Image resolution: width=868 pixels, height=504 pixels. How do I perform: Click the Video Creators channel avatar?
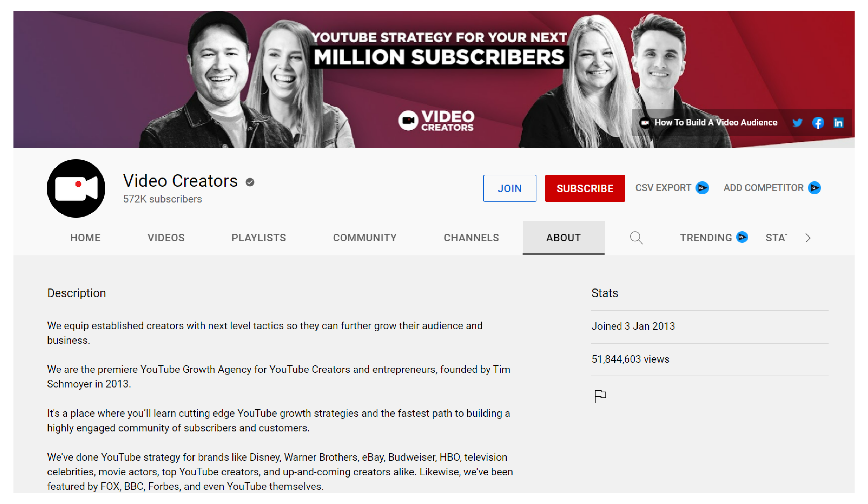tap(76, 188)
